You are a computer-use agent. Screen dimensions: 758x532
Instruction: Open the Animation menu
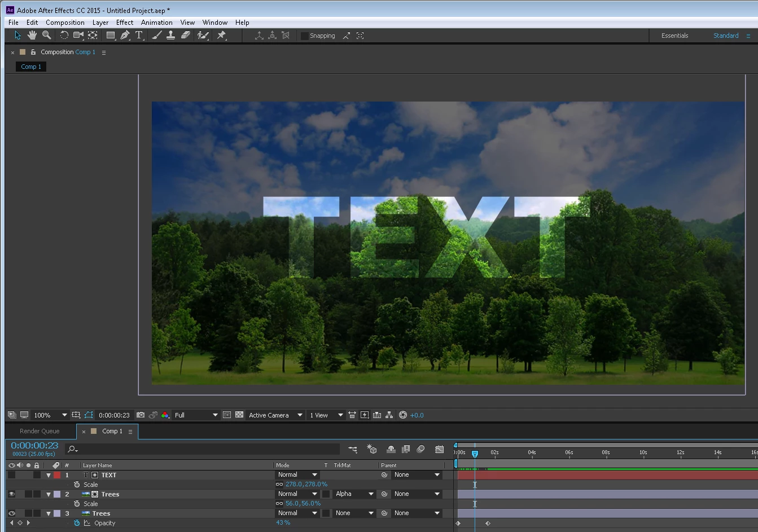(x=156, y=23)
